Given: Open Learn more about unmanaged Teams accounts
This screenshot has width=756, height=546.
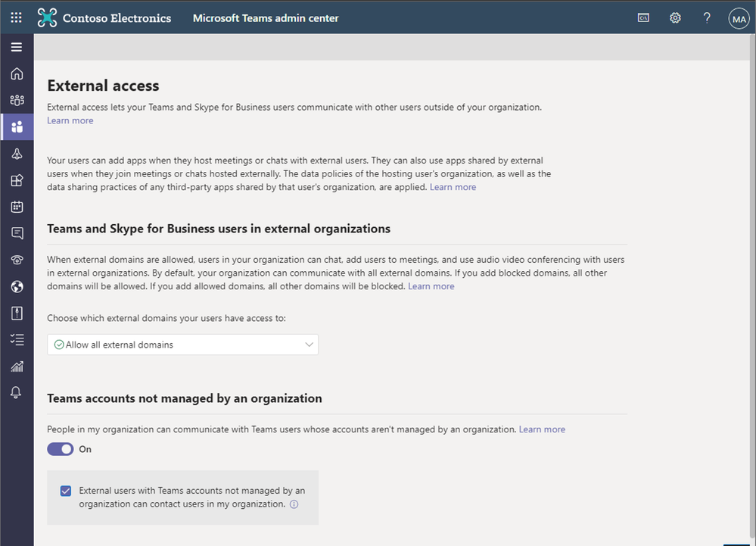Looking at the screenshot, I should pos(542,429).
